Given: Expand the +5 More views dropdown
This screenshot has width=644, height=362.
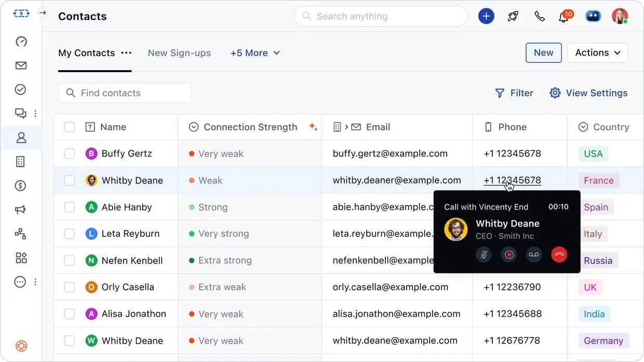Looking at the screenshot, I should click(x=255, y=52).
